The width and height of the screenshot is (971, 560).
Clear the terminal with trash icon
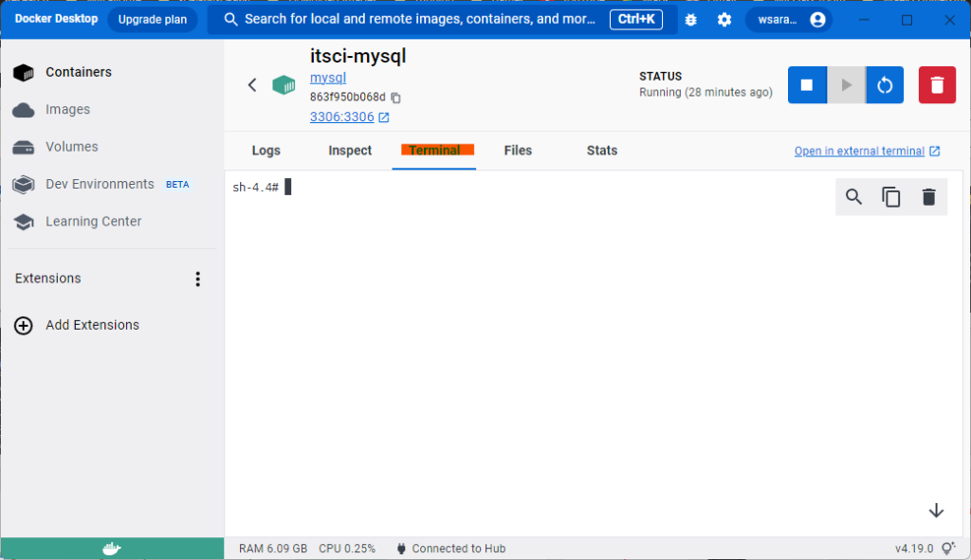pyautogui.click(x=928, y=197)
